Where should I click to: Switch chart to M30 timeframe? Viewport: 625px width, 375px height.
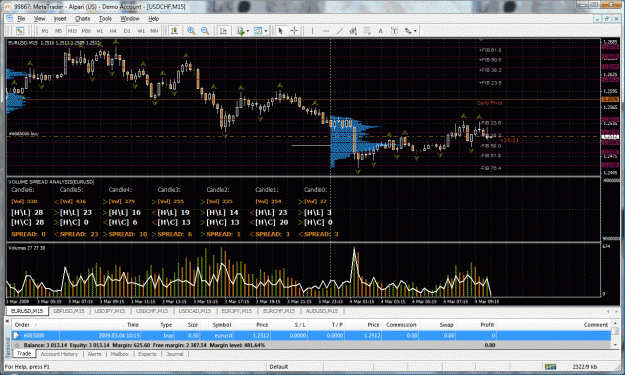tap(86, 31)
